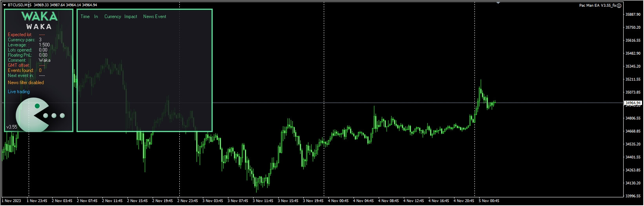Click the 'GMT offset:' label
Screen dimensions: 644x206
(x=19, y=65)
